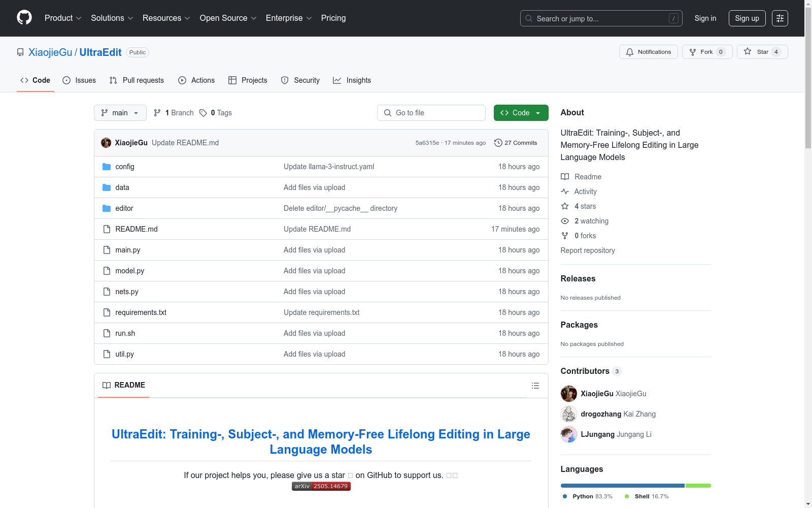
Task: Open the README.md file
Action: click(x=137, y=229)
